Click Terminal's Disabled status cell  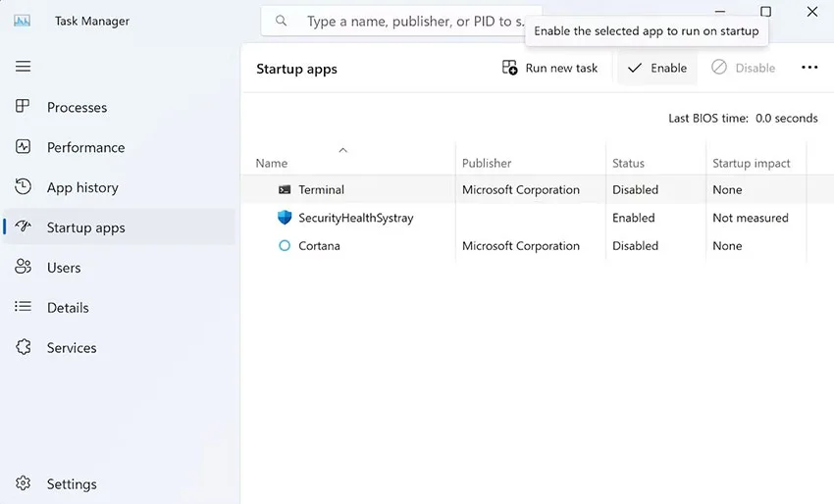click(635, 190)
